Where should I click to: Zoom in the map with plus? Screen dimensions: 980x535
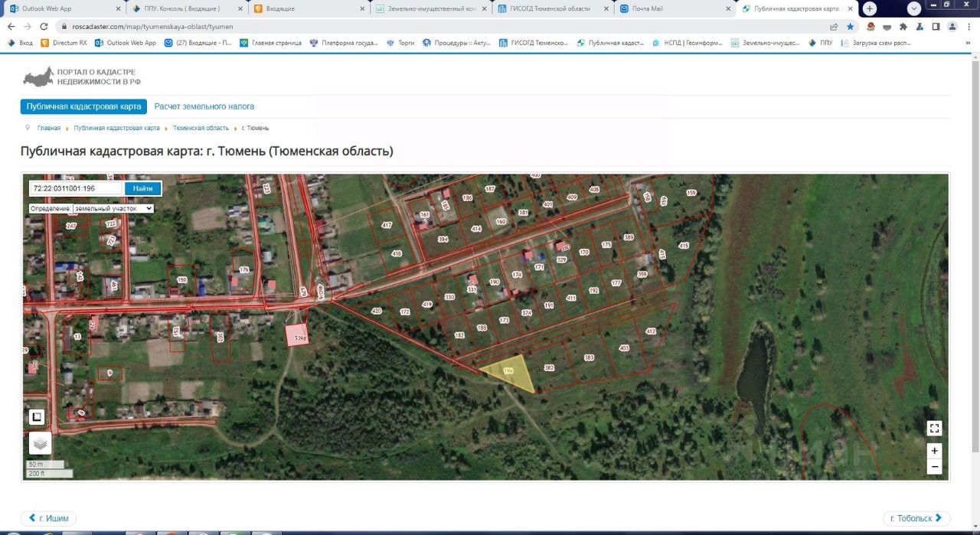[934, 451]
